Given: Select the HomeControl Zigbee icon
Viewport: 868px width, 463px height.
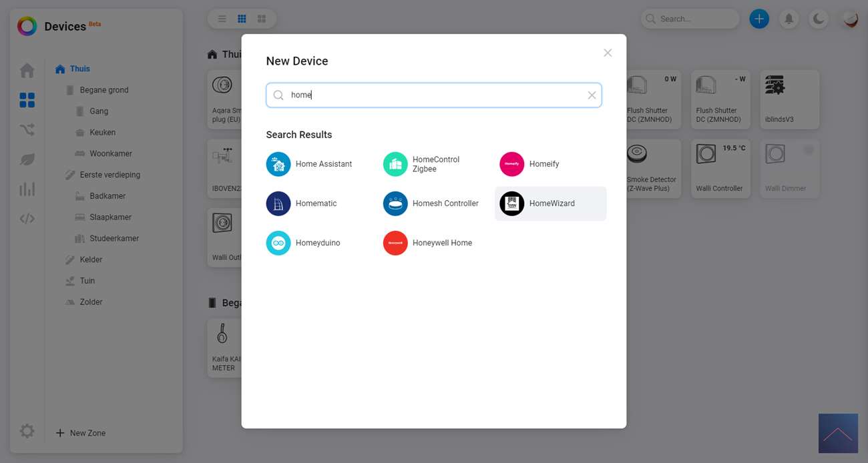Looking at the screenshot, I should [395, 164].
